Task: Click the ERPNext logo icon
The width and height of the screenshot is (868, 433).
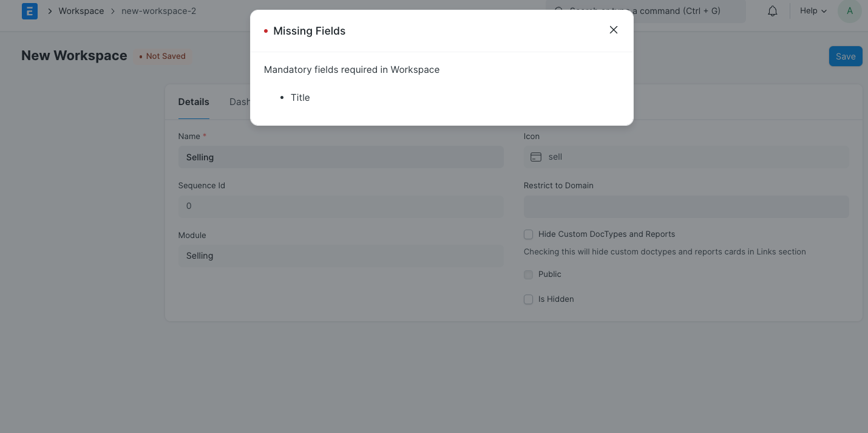Action: 29,11
